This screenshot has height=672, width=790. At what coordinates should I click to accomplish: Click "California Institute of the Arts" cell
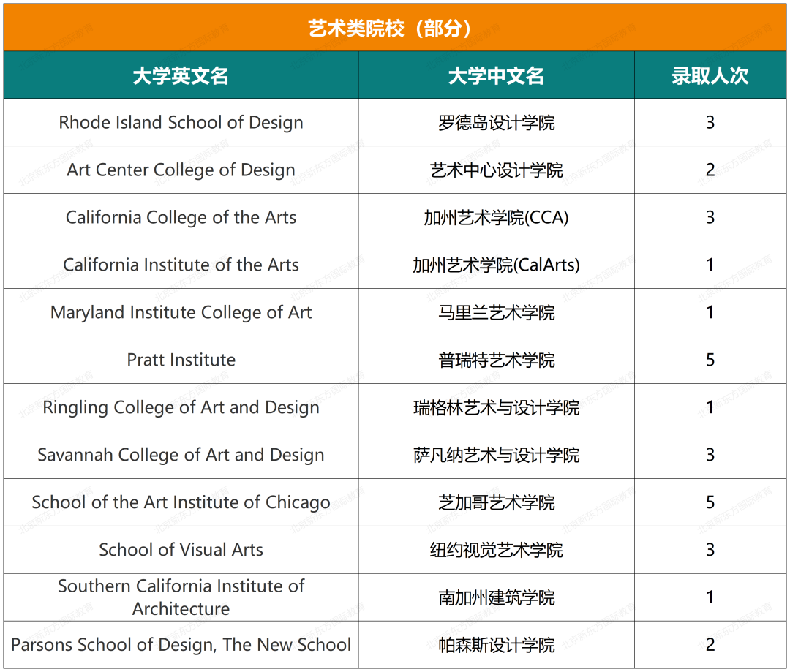(x=181, y=265)
